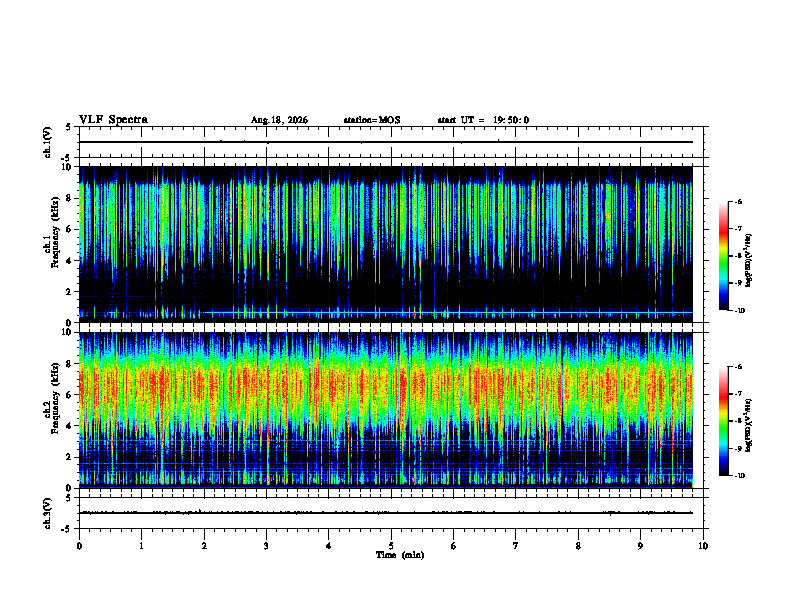
Task: Click the ch.2 colorbar "log(PSD)(V²/Hz)" label
Action: click(749, 425)
